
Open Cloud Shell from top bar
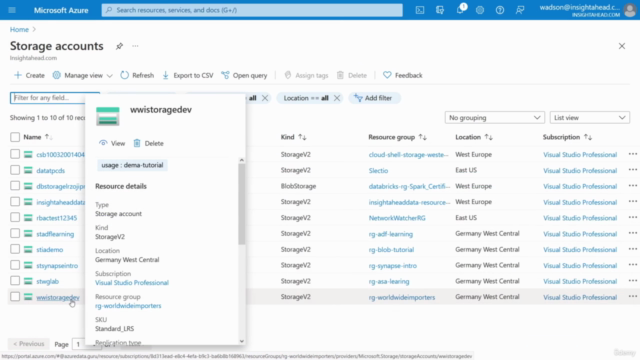click(420, 10)
